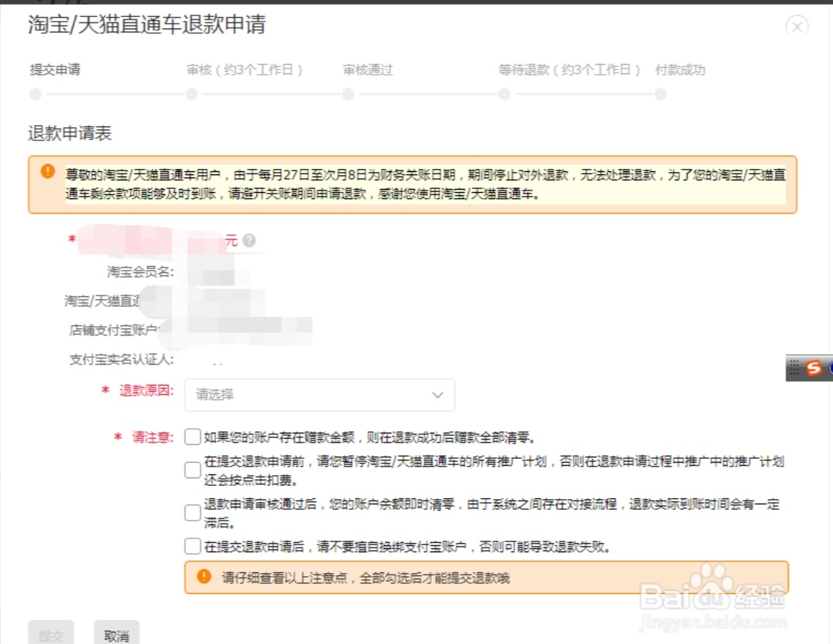The height and width of the screenshot is (644, 833).
Task: Click the warning icon in the bottom reminder bar
Action: (x=205, y=575)
